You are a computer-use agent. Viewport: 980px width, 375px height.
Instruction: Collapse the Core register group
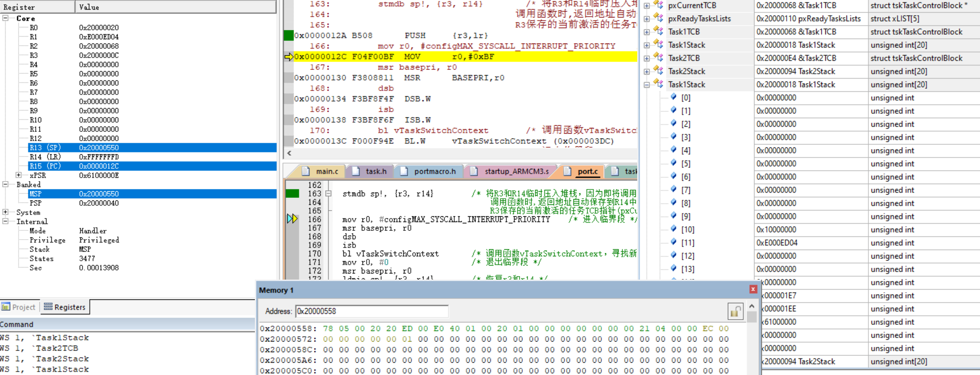coord(5,18)
